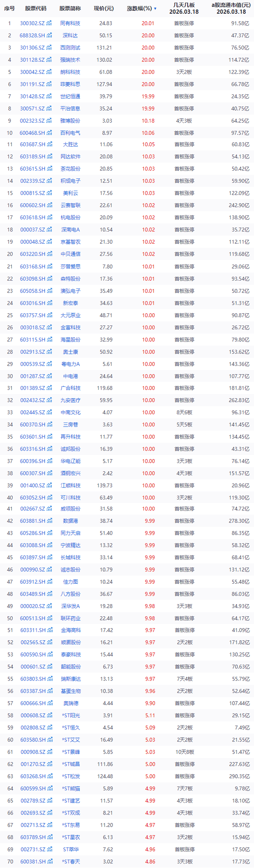Open chart icon next to 600468.SH

[49, 133]
